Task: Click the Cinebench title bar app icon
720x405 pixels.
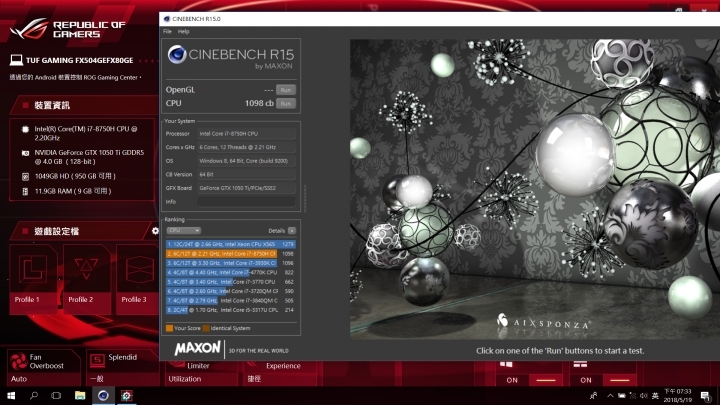Action: [x=167, y=19]
